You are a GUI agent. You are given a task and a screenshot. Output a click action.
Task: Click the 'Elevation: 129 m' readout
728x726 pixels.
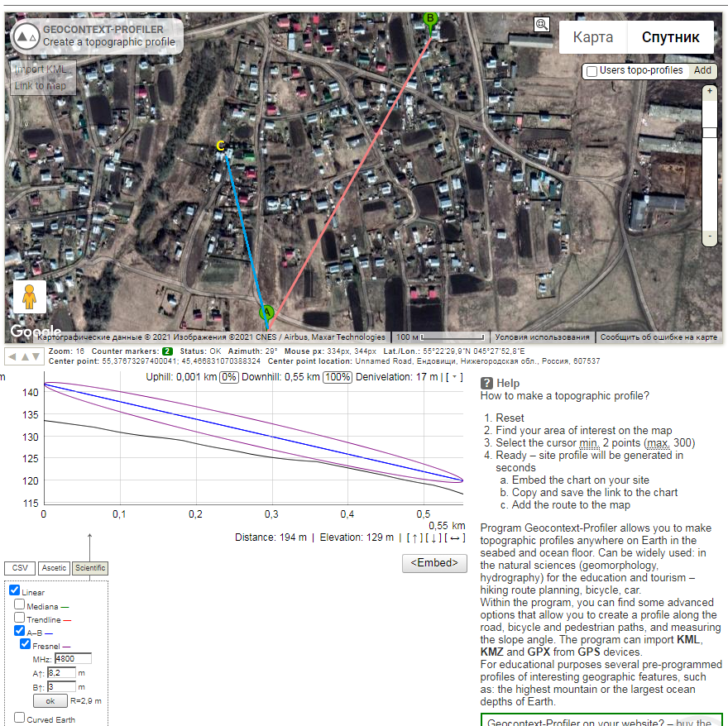tap(357, 537)
